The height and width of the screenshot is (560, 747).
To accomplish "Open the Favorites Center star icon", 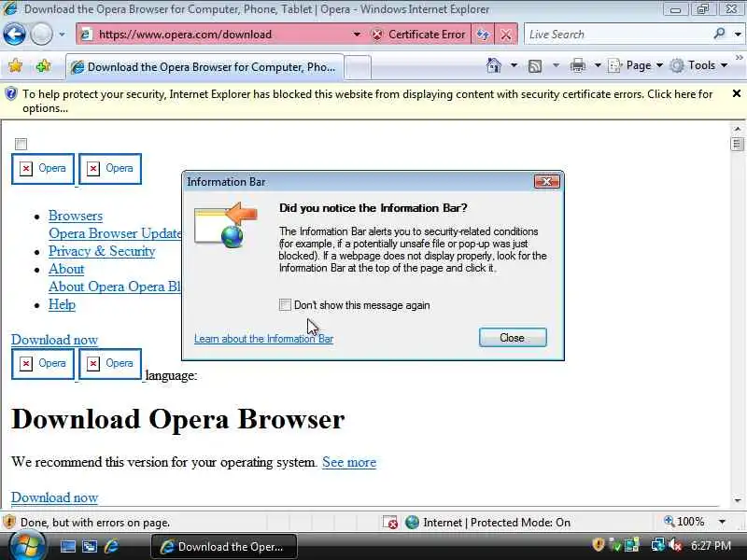I will [15, 65].
